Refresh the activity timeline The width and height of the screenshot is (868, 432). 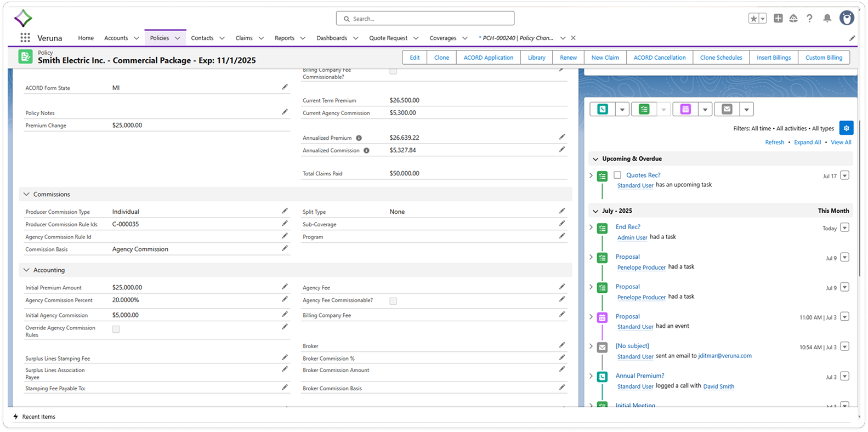click(x=774, y=142)
